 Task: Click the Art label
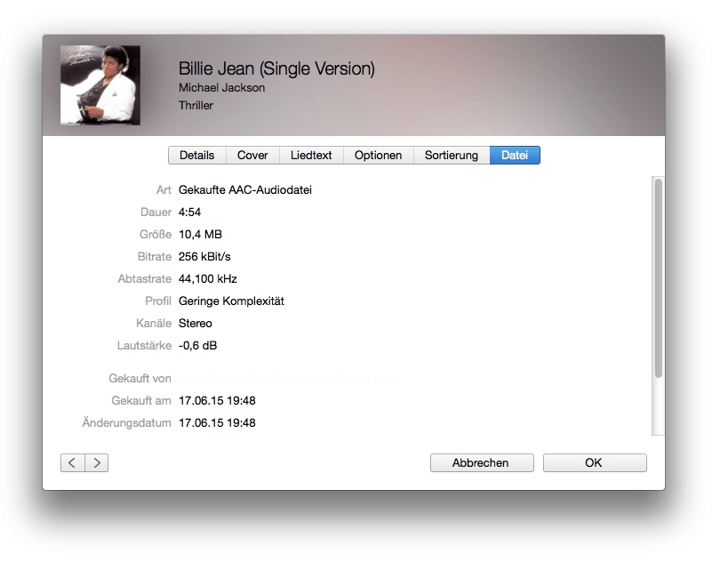(x=164, y=190)
